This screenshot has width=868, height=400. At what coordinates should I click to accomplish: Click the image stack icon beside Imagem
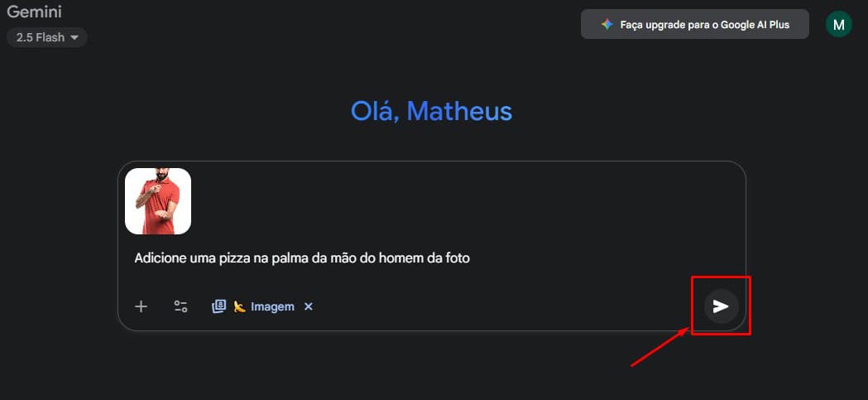pos(218,306)
